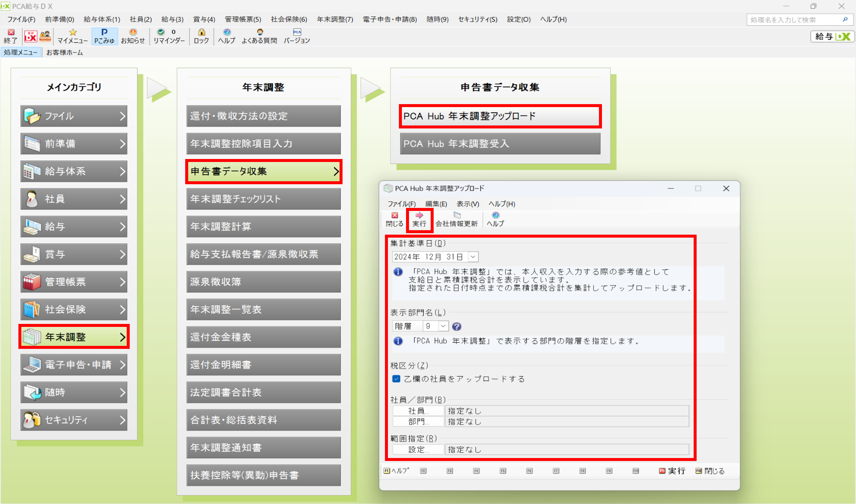Open 年末調整チェックリスト

tap(263, 199)
